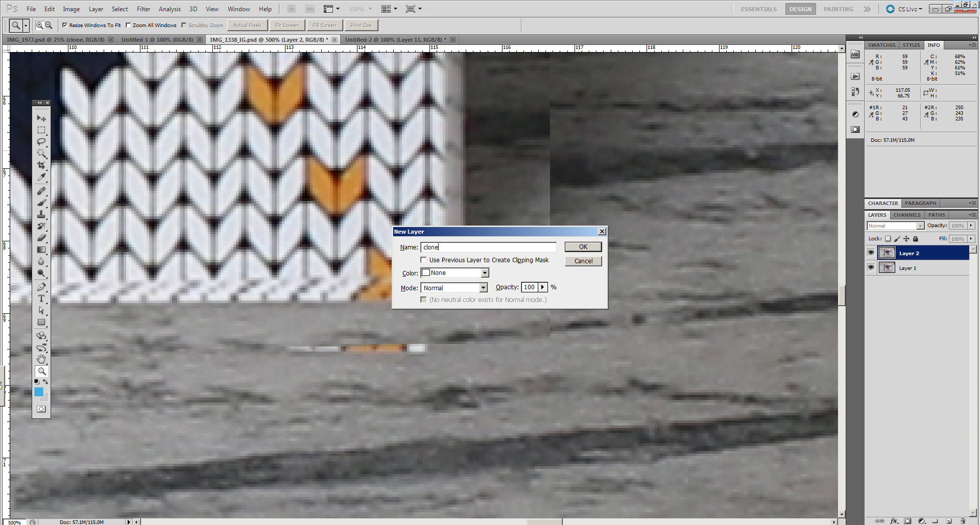
Task: Enable Use Previous Layer clipping mask checkbox
Action: (x=423, y=260)
